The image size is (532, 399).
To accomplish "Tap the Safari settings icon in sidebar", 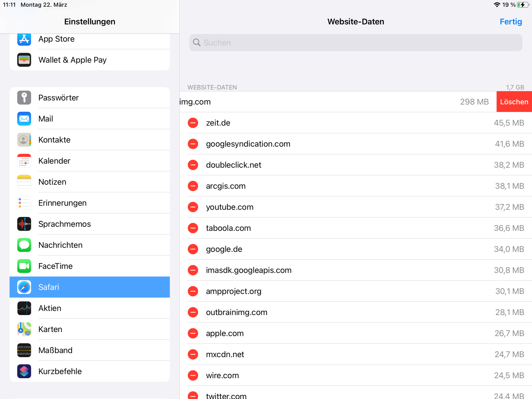I will point(24,287).
